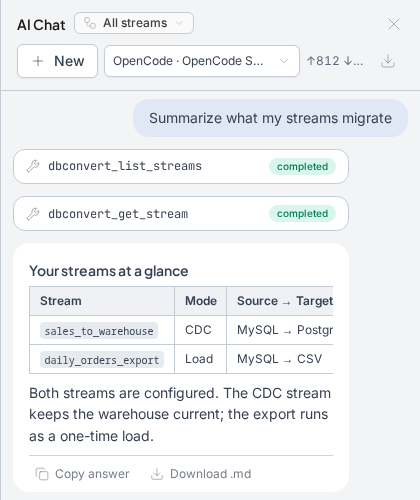The width and height of the screenshot is (420, 500).
Task: Click the Copy answer button
Action: 82,474
